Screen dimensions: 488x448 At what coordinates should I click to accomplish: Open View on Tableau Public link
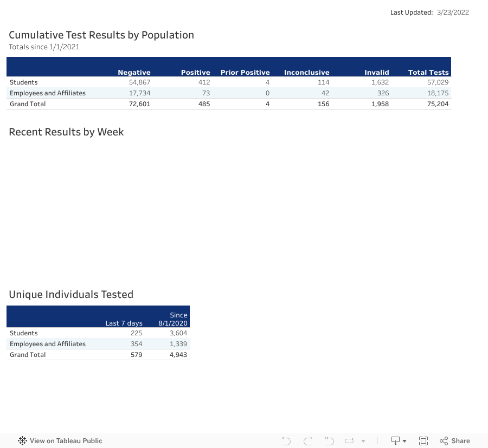[66, 441]
